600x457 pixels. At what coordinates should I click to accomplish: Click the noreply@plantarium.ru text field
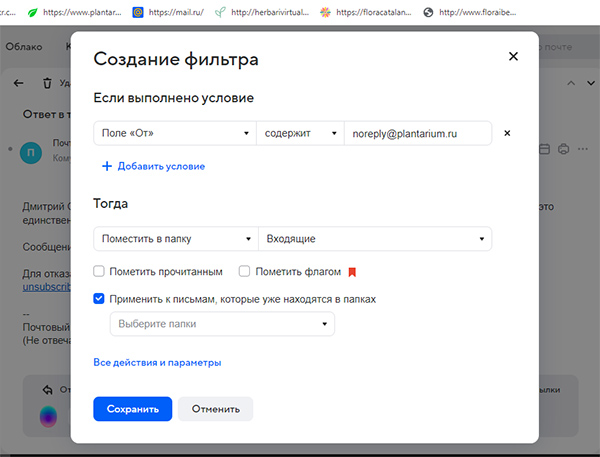pos(416,133)
